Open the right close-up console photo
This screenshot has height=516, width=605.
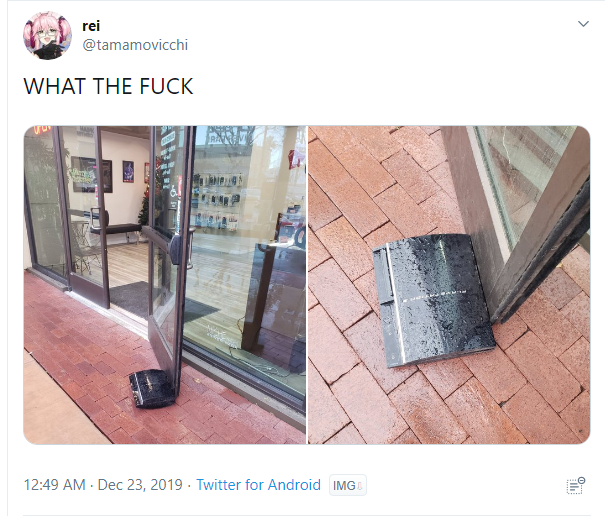449,285
